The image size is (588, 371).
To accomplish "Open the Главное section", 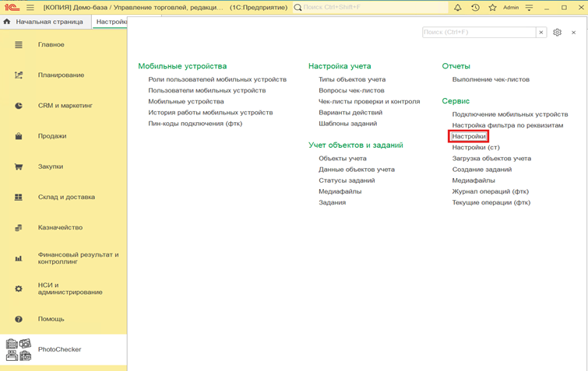I will click(51, 45).
